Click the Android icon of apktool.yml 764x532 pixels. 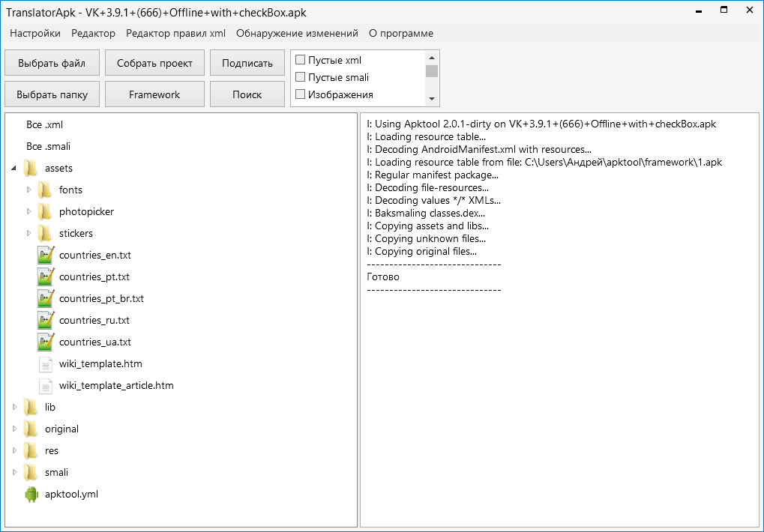(x=31, y=494)
